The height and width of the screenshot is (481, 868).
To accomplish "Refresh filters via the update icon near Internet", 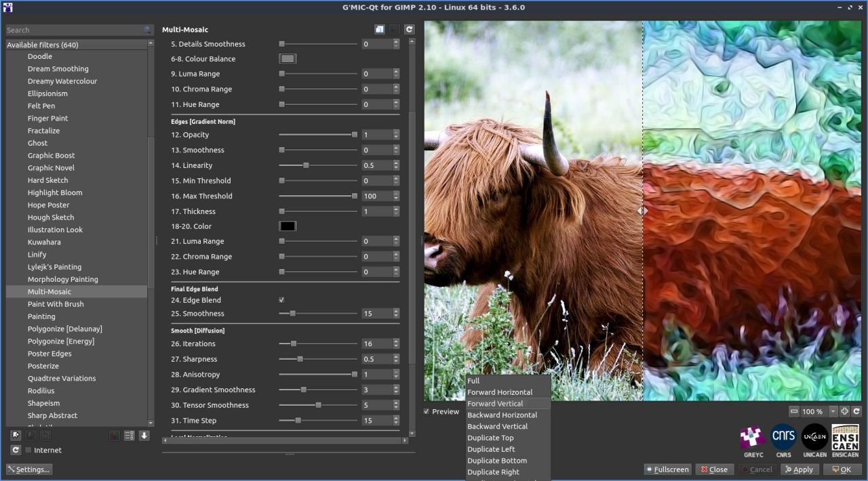I will tap(16, 450).
